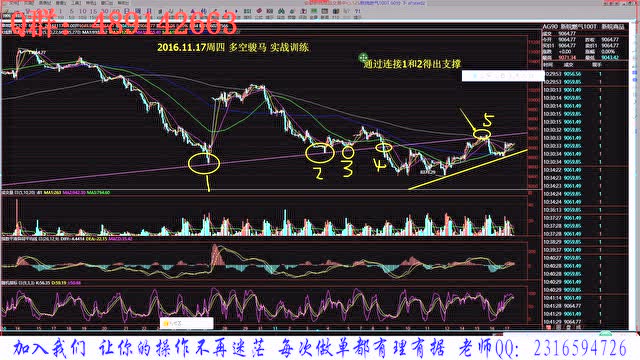Click the MACD:35.42 indicator value label
This screenshot has width=640, height=360.
pyautogui.click(x=121, y=239)
